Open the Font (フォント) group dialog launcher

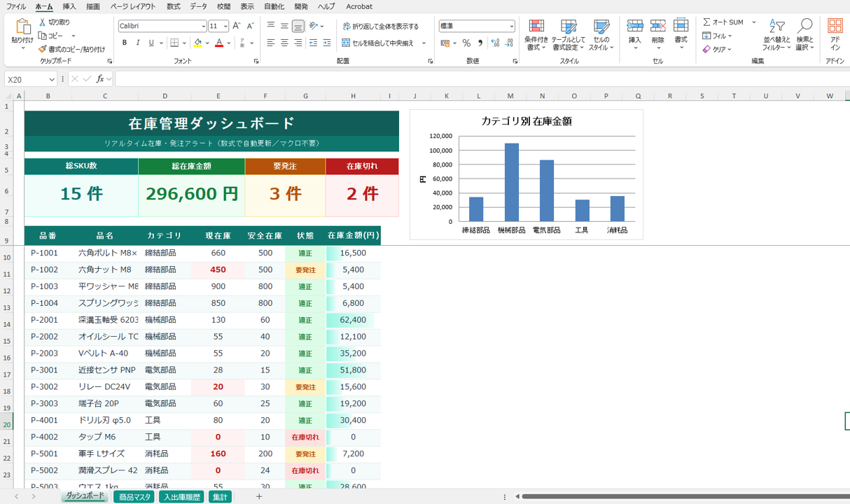tap(256, 62)
